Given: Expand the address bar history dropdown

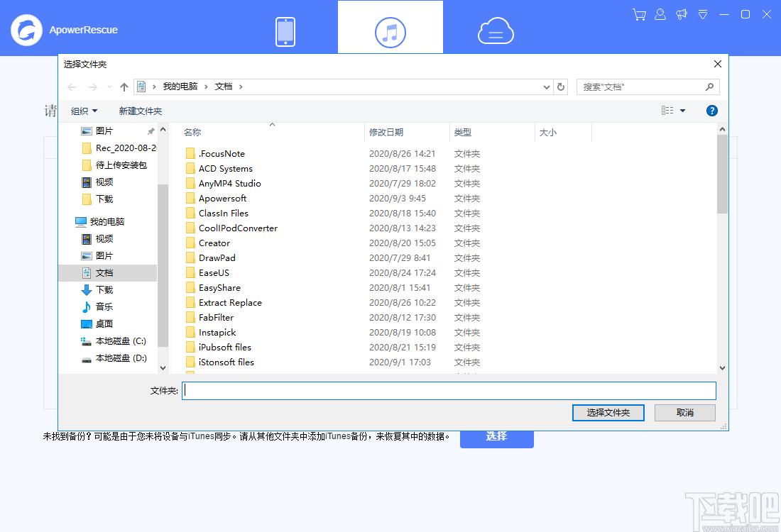Looking at the screenshot, I should (547, 87).
